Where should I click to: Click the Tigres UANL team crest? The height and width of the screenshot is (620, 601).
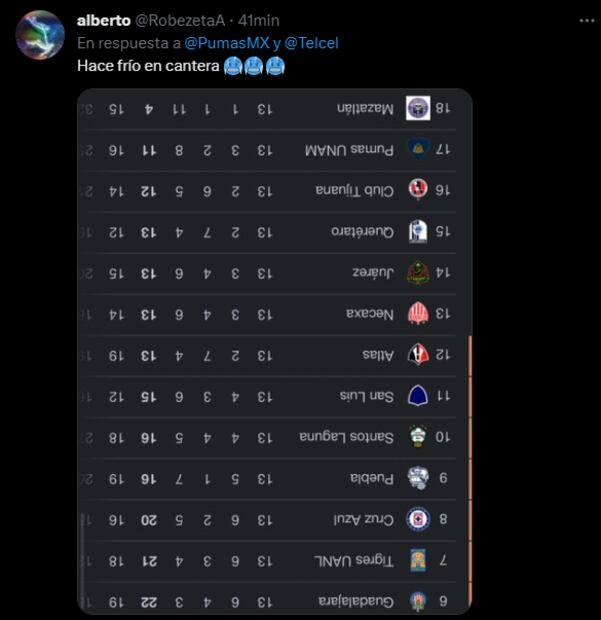pos(418,560)
